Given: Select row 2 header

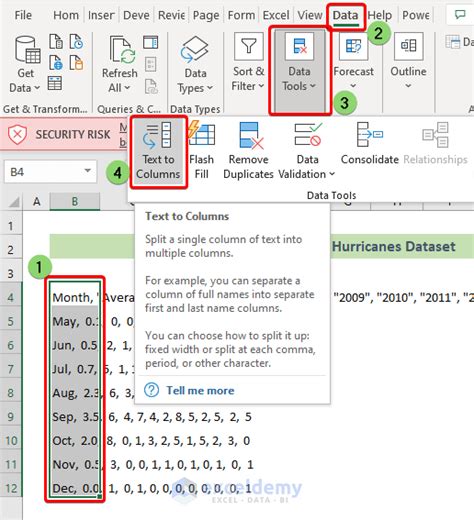Looking at the screenshot, I should point(11,250).
